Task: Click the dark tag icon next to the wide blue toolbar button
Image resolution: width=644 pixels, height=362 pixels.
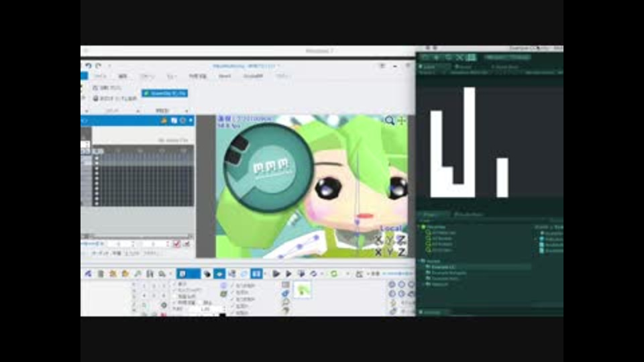Action: [x=207, y=274]
